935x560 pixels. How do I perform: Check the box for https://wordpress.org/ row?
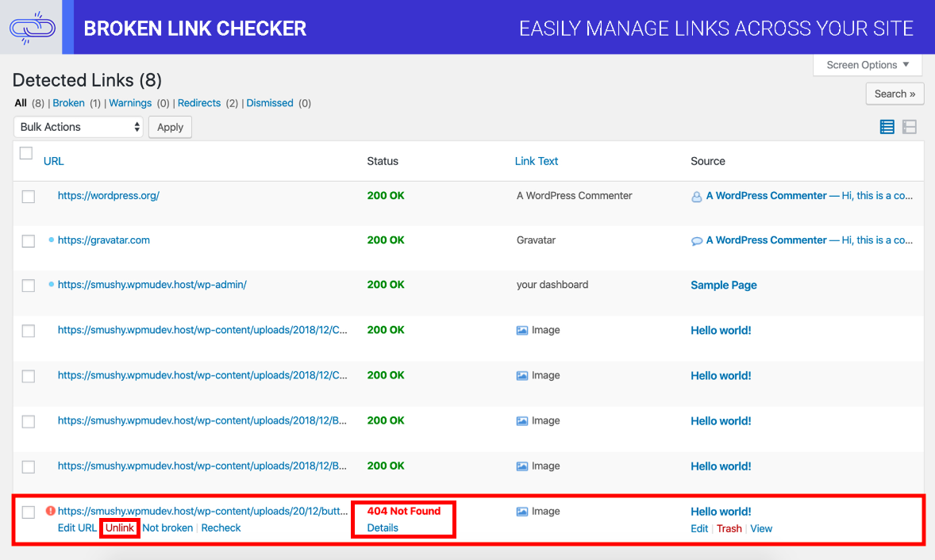[x=29, y=196]
